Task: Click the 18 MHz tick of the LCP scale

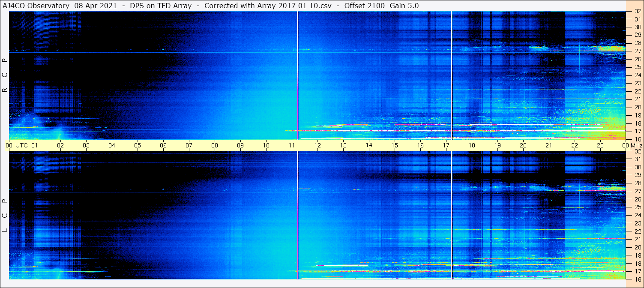Action: [637, 263]
